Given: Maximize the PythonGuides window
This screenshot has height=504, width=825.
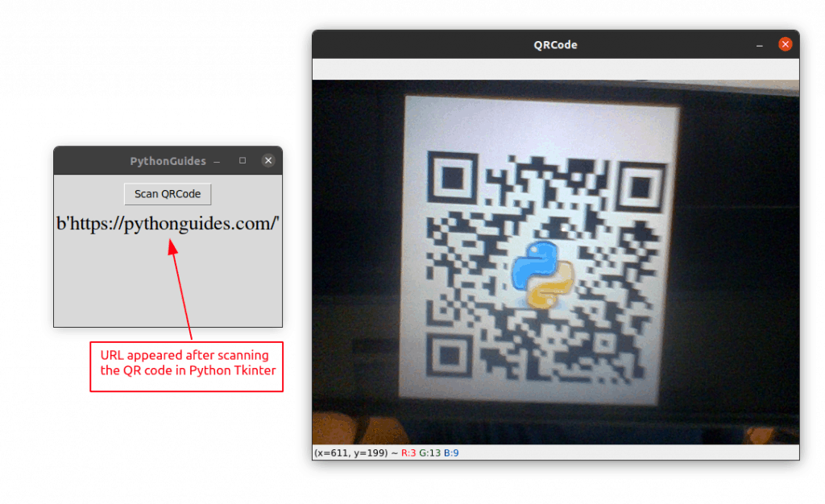Looking at the screenshot, I should [243, 160].
